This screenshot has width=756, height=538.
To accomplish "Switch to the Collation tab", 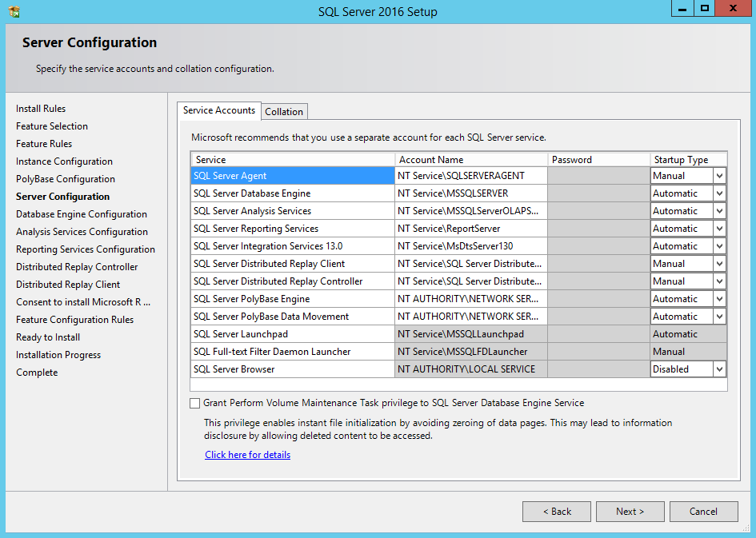I will click(x=284, y=111).
